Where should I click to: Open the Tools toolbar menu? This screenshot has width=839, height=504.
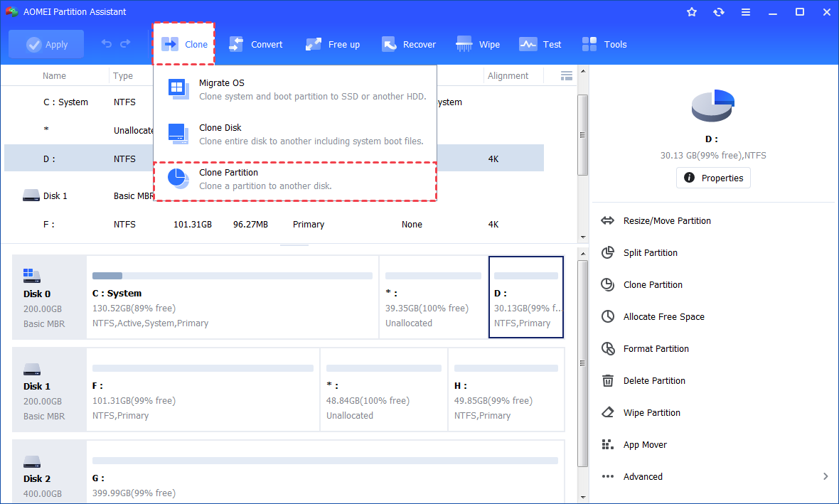coord(604,44)
